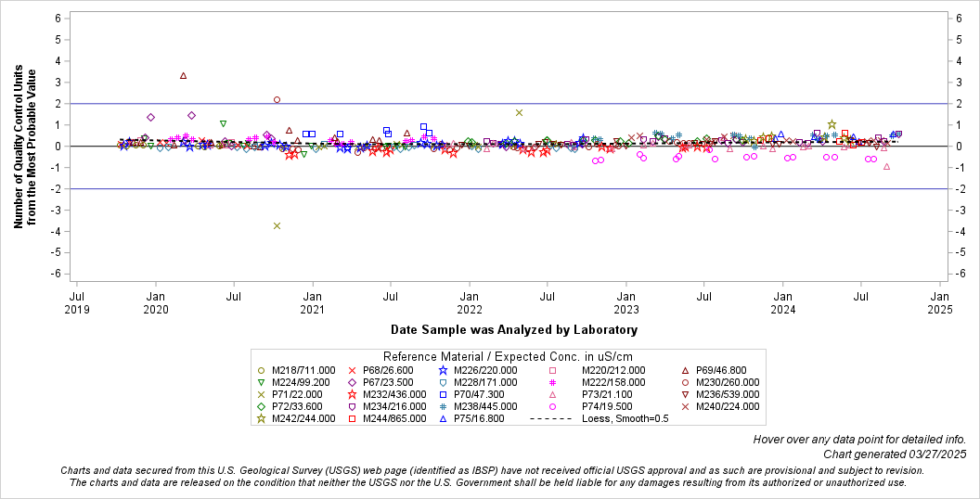Click the P74/19.500 legend label text

point(606,406)
